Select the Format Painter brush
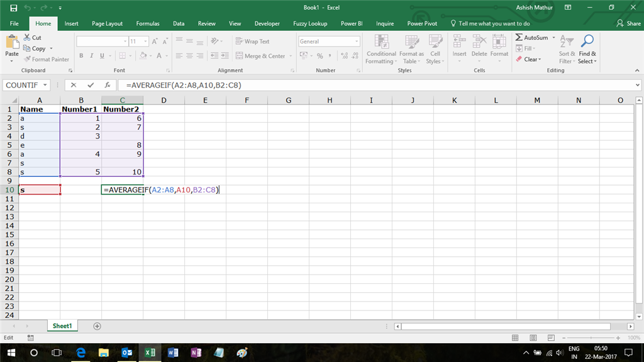 tap(28, 59)
